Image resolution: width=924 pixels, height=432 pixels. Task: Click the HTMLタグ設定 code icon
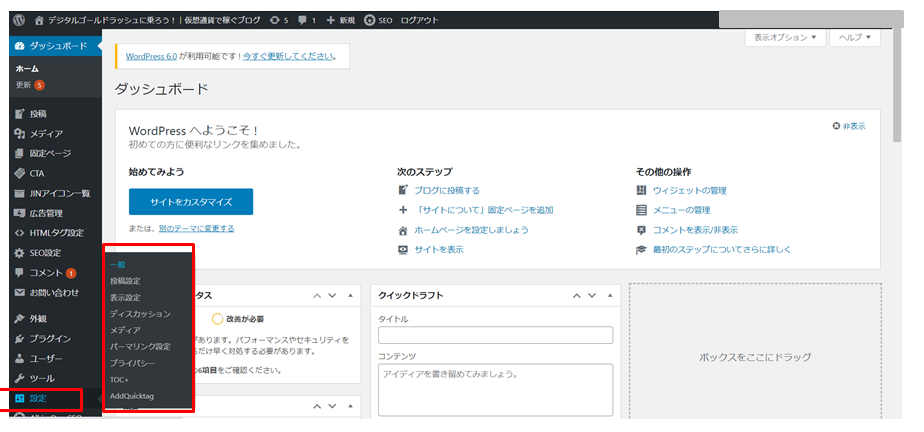[x=19, y=233]
